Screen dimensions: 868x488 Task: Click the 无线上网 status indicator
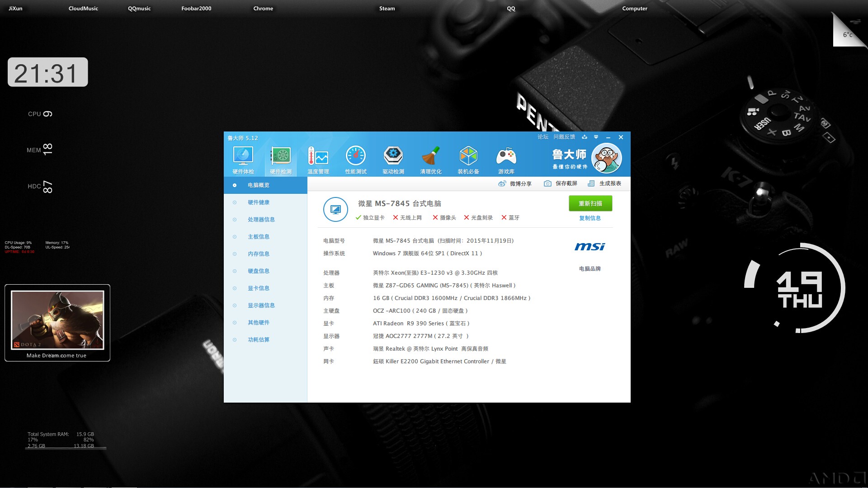pyautogui.click(x=407, y=218)
